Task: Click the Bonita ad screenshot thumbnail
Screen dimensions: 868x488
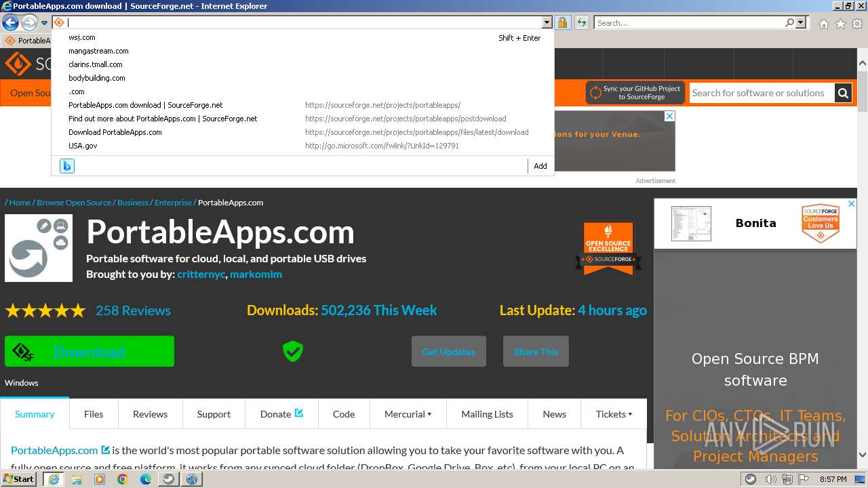Action: pos(691,223)
